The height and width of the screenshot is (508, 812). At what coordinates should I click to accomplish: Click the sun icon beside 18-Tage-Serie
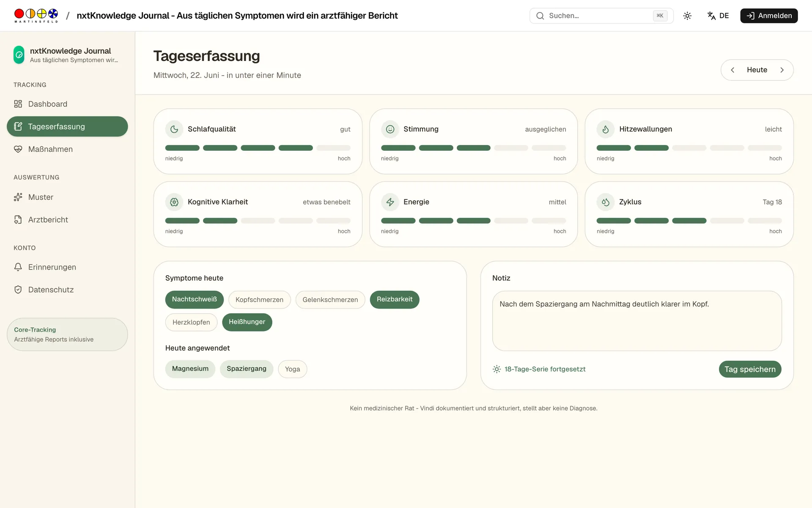(497, 369)
